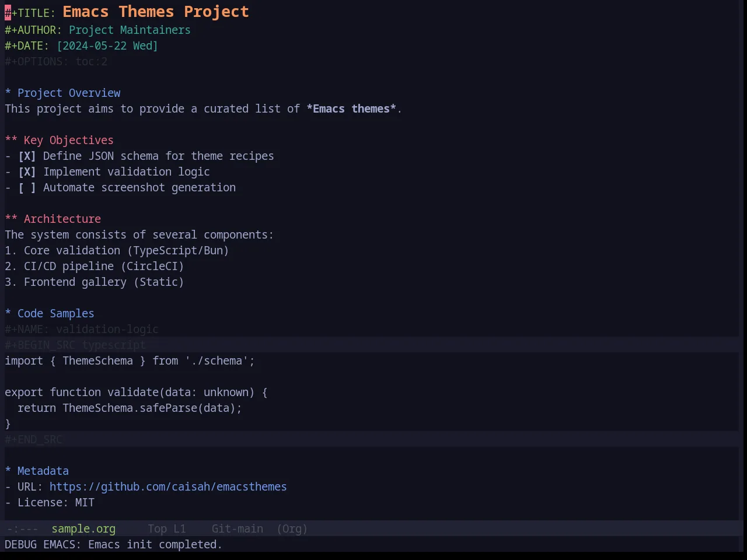Click the 'DEBUG EMACS: Emacs init completed.' echo message
Screen dimensions: 747x560
(x=114, y=545)
